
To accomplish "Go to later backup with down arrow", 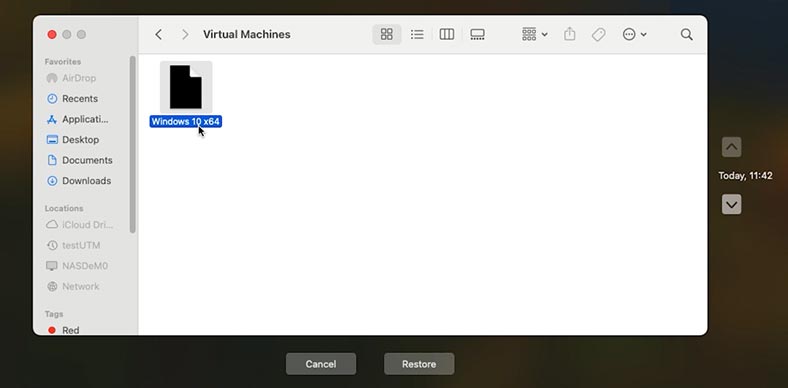I will pos(731,205).
